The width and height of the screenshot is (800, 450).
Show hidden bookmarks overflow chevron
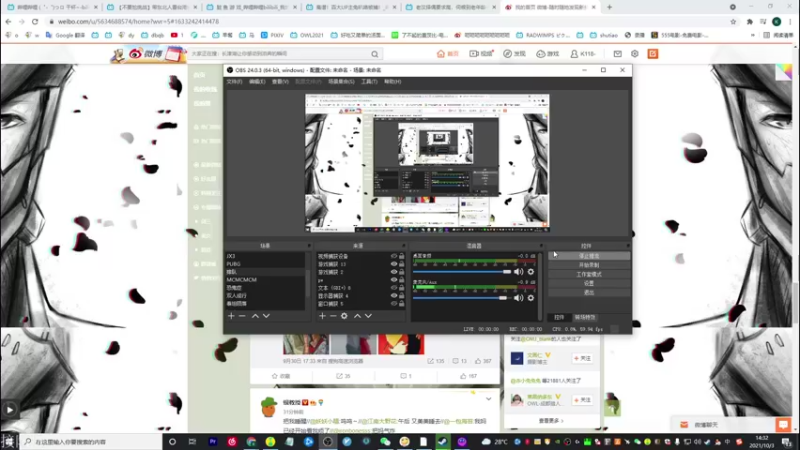(753, 35)
